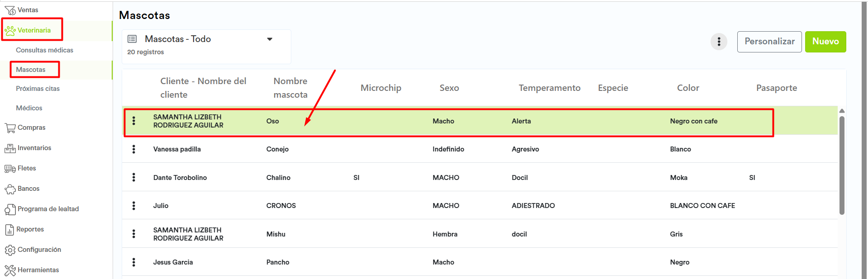Click the Bancos piggy bank icon
This screenshot has width=868, height=279.
[9, 189]
